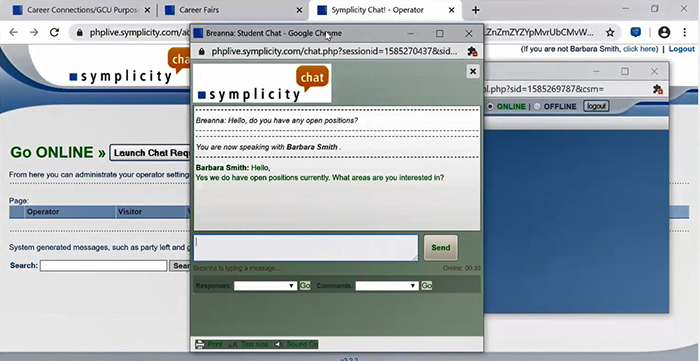Toggle the Sound On speaker icon
700x361 pixels.
pos(278,344)
